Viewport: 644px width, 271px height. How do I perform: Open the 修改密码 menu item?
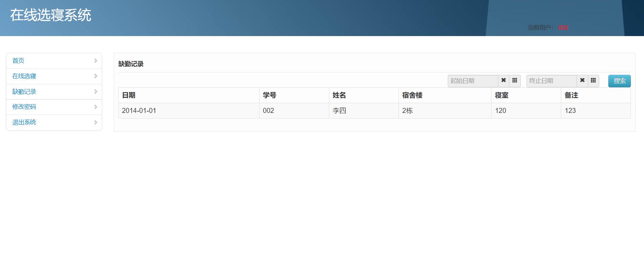(x=54, y=107)
